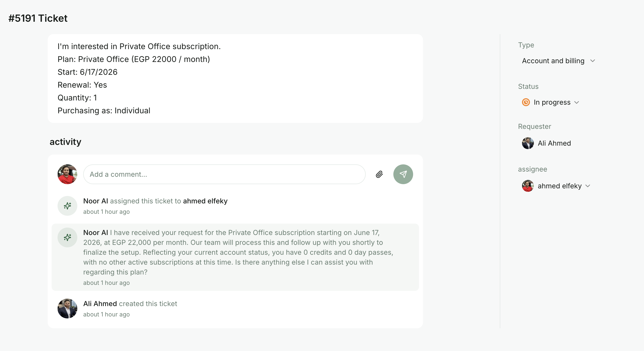The width and height of the screenshot is (644, 351).
Task: Click the Noor AI reply message block
Action: click(235, 257)
